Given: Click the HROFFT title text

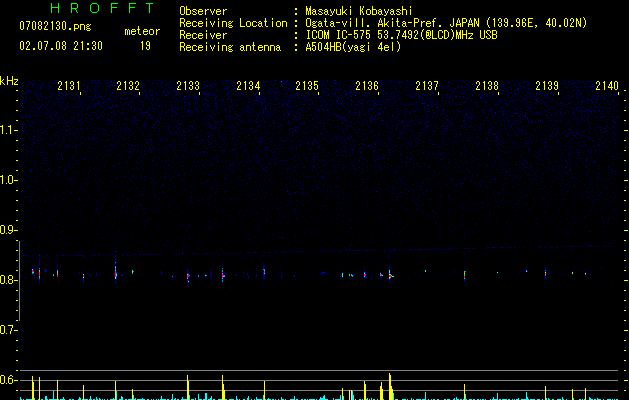Looking at the screenshot, I should pos(102,8).
